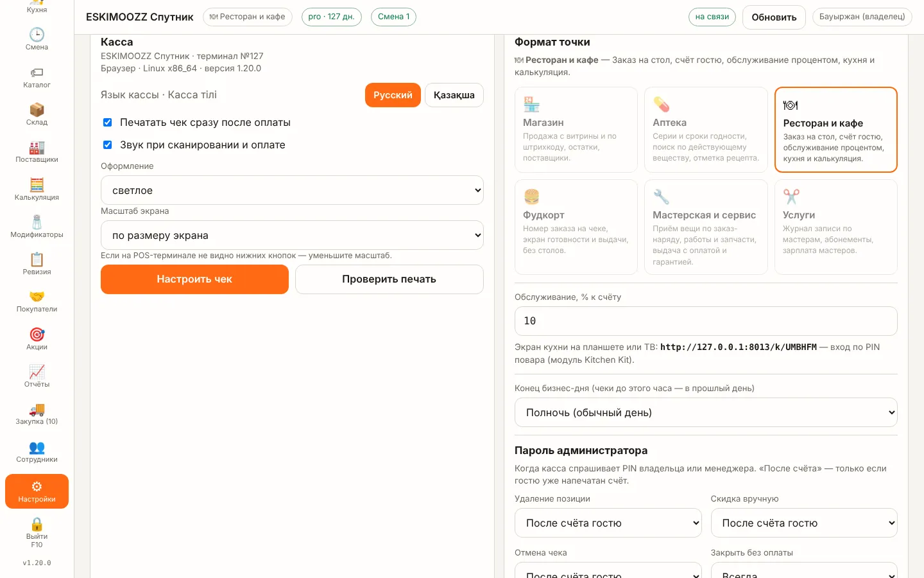The image size is (924, 578).
Task: Click the Ресторан и кафе header badge
Action: pos(248,17)
